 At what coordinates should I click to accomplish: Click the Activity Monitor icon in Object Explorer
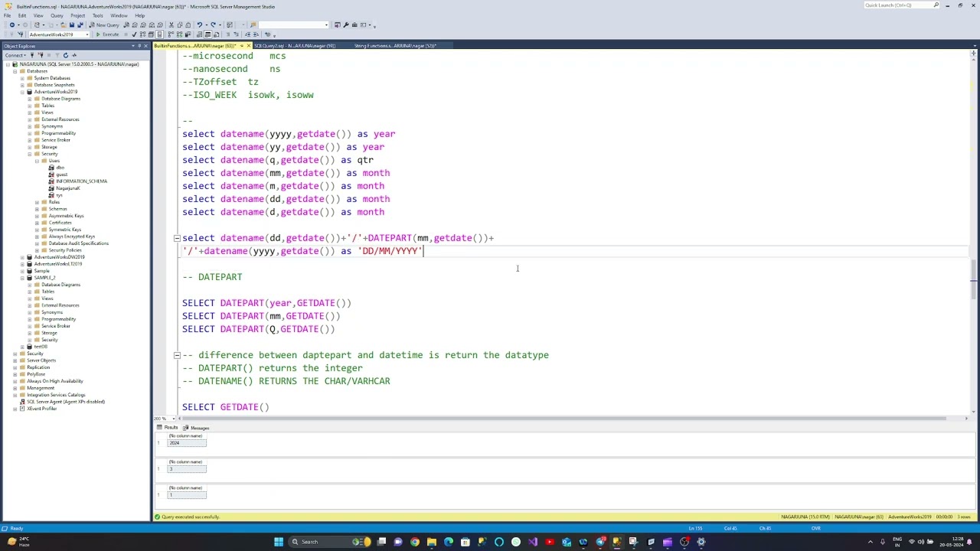(74, 55)
